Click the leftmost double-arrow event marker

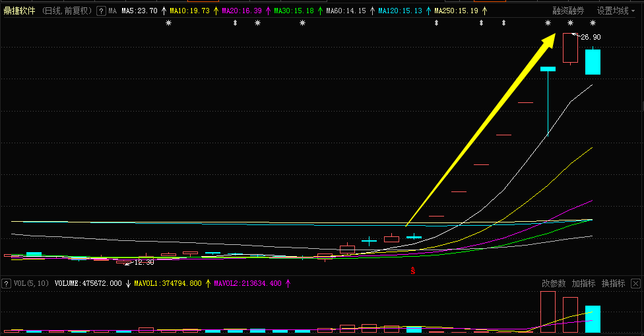click(235, 23)
